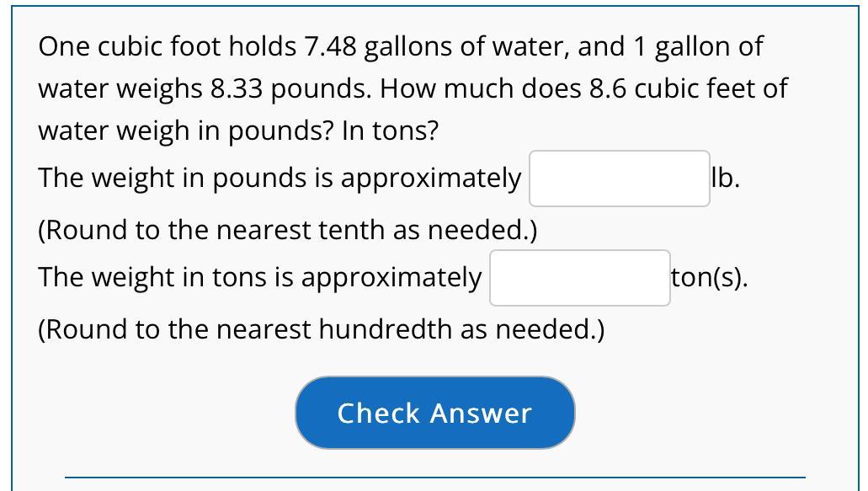Click the "ton(s)." unit label

pos(709,278)
